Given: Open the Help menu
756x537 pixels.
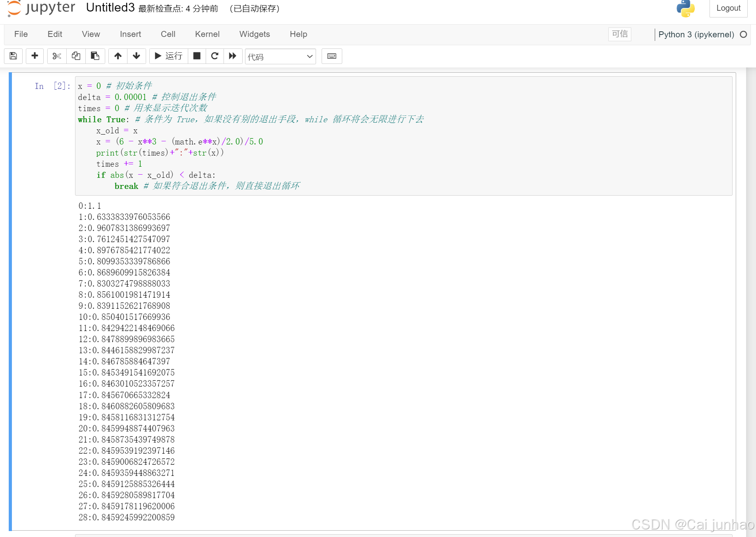Looking at the screenshot, I should pyautogui.click(x=299, y=34).
